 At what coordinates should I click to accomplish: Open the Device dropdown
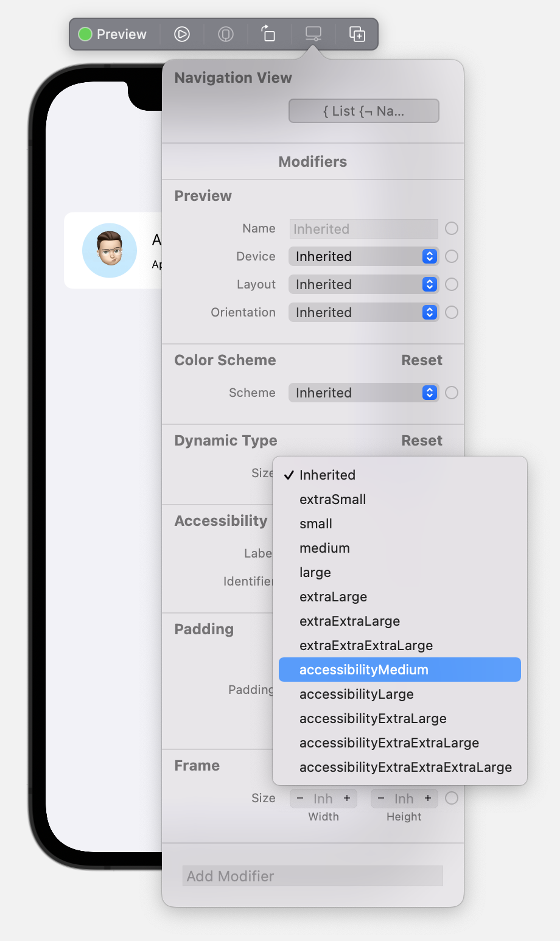pyautogui.click(x=363, y=256)
